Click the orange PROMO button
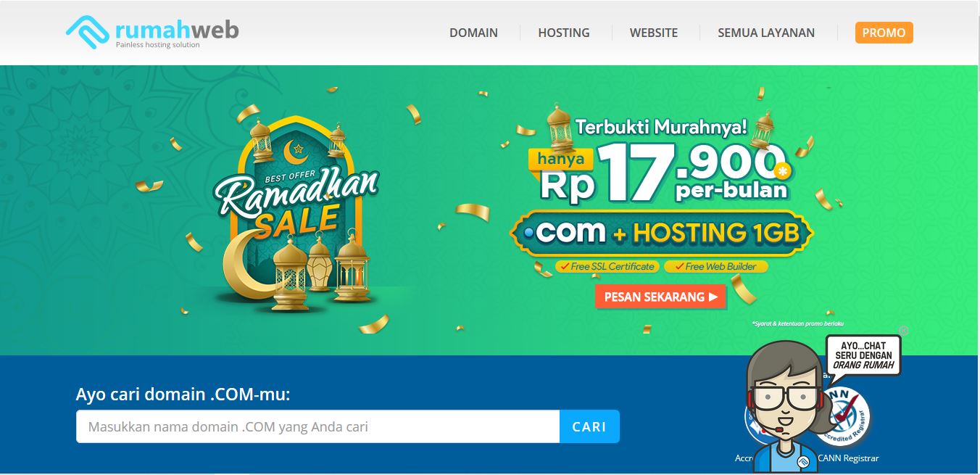 884,33
